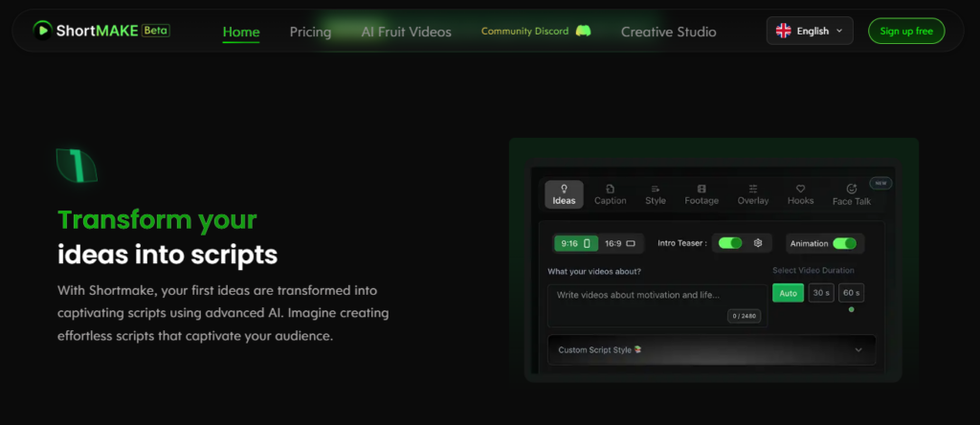
Task: Click the Beta badge next to logo
Action: click(156, 30)
